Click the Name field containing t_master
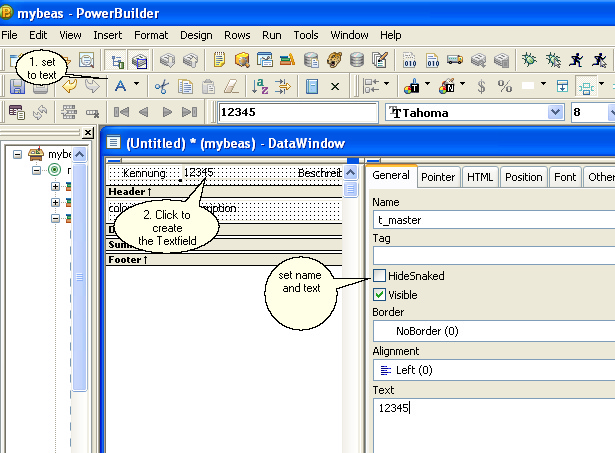Viewport: 615px width, 453px height. tap(490, 217)
